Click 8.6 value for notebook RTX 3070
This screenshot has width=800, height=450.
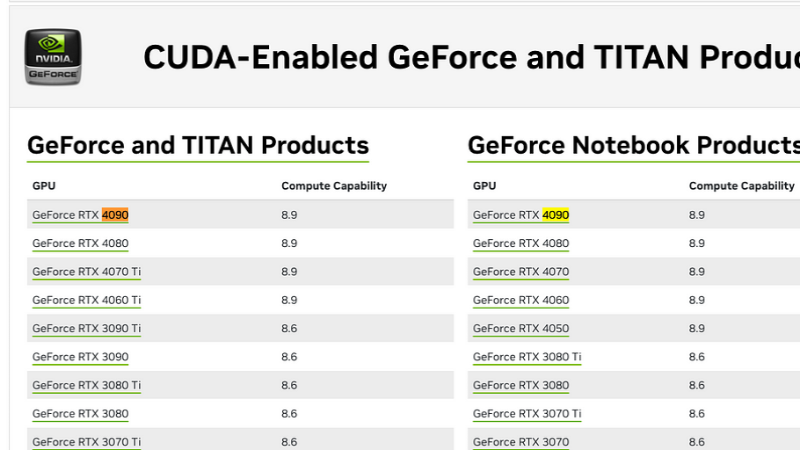[697, 442]
